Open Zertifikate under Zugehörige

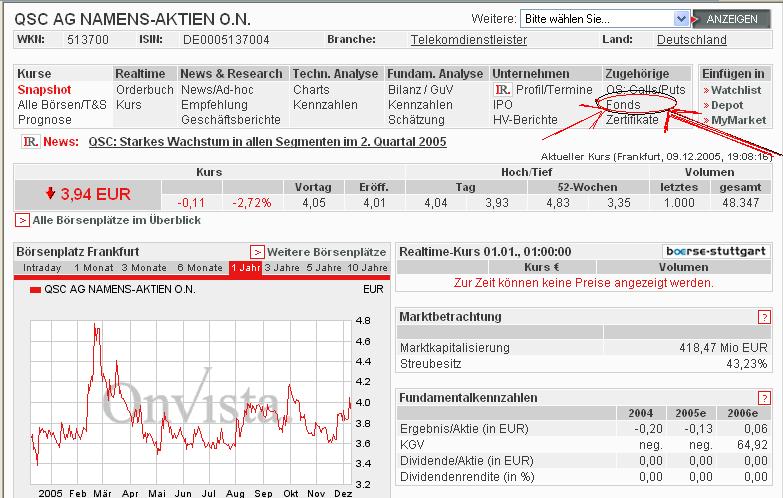pyautogui.click(x=632, y=120)
